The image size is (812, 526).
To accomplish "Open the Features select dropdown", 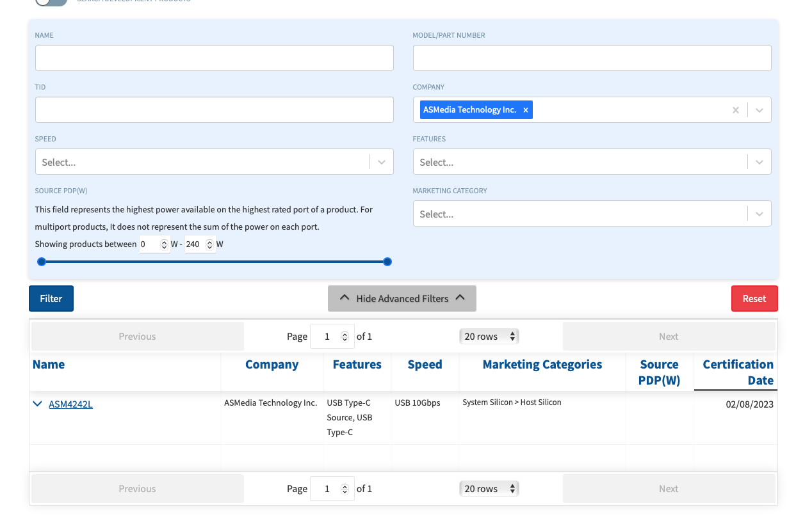I will click(x=592, y=162).
